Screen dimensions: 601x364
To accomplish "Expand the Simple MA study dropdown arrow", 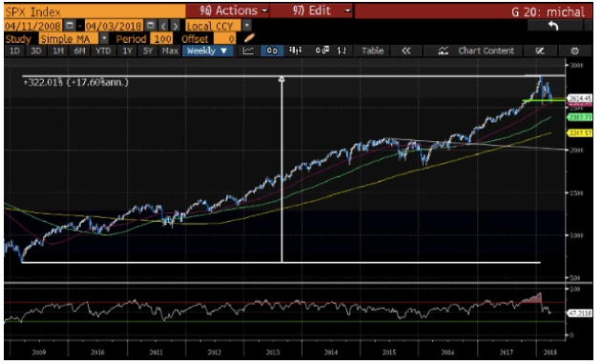I will tap(104, 38).
